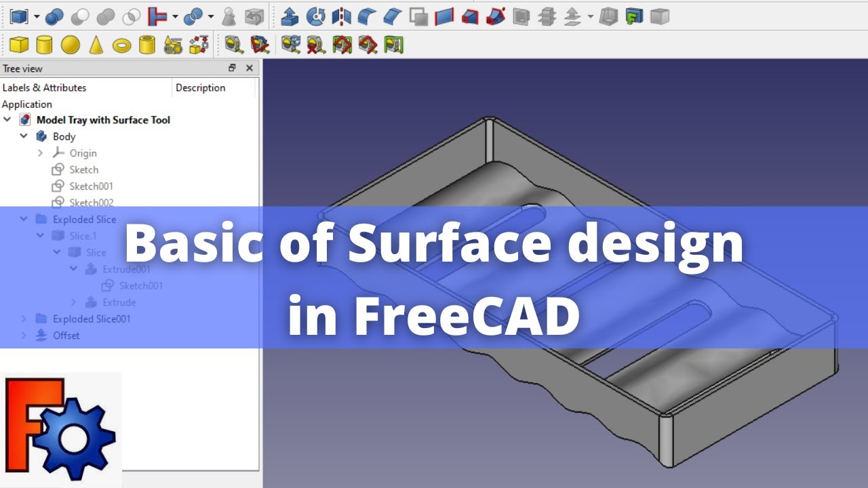Click the Common (intersection) shapes icon

(x=132, y=16)
